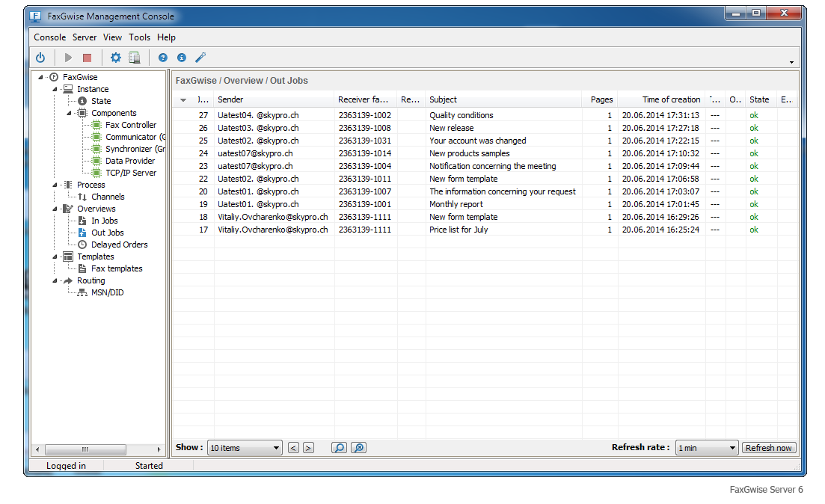Open settings via the gear toolbar icon
This screenshot has height=504, width=825.
[x=116, y=58]
